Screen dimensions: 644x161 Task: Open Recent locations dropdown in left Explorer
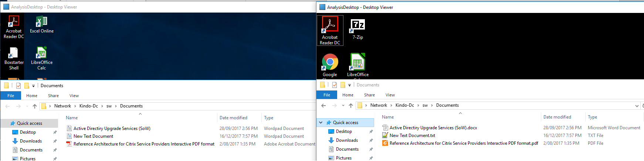point(27,106)
